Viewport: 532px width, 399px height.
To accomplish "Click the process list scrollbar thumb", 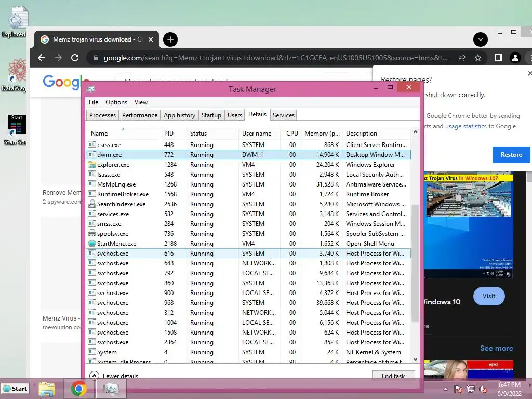I will point(415,263).
